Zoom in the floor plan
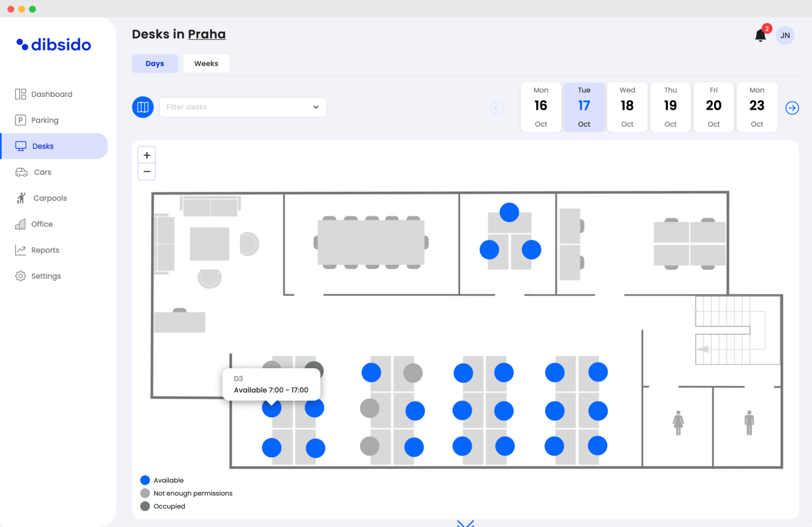This screenshot has height=527, width=812. click(147, 155)
